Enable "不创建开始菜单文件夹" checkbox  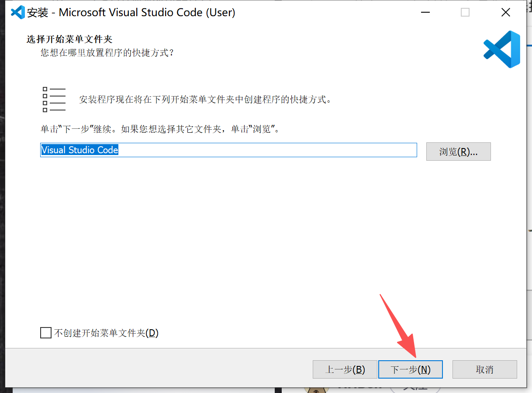click(45, 333)
